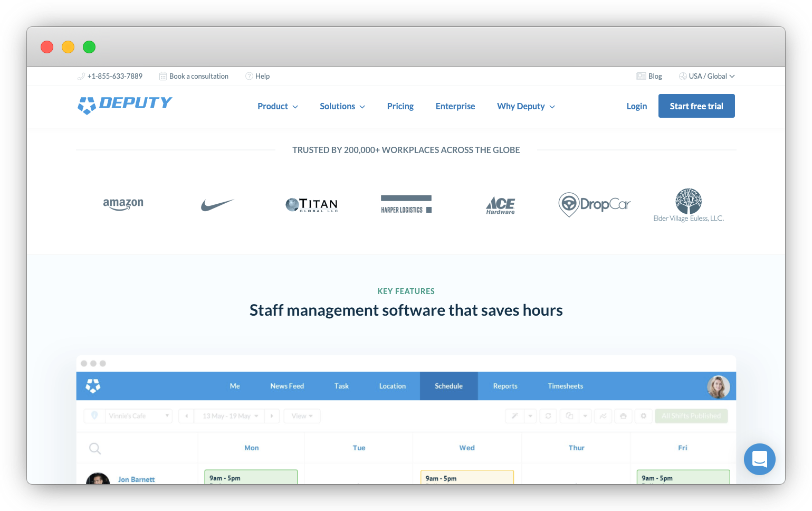The image size is (812, 511).
Task: Select the Schedule tab
Action: [448, 386]
